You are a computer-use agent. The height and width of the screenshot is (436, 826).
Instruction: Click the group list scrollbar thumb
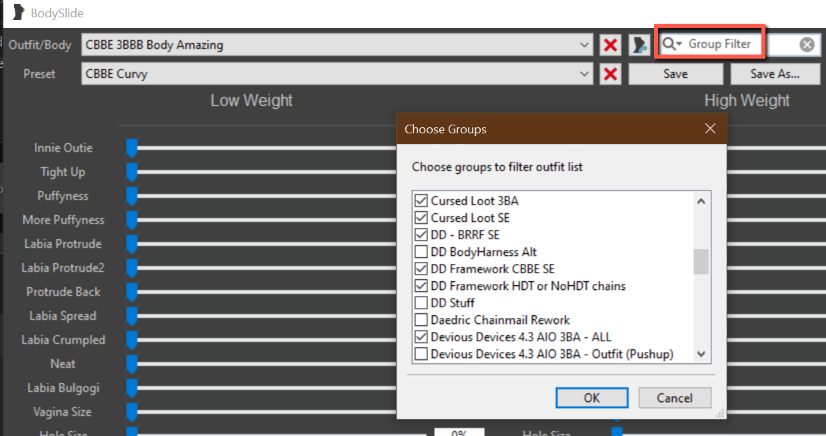[x=701, y=262]
